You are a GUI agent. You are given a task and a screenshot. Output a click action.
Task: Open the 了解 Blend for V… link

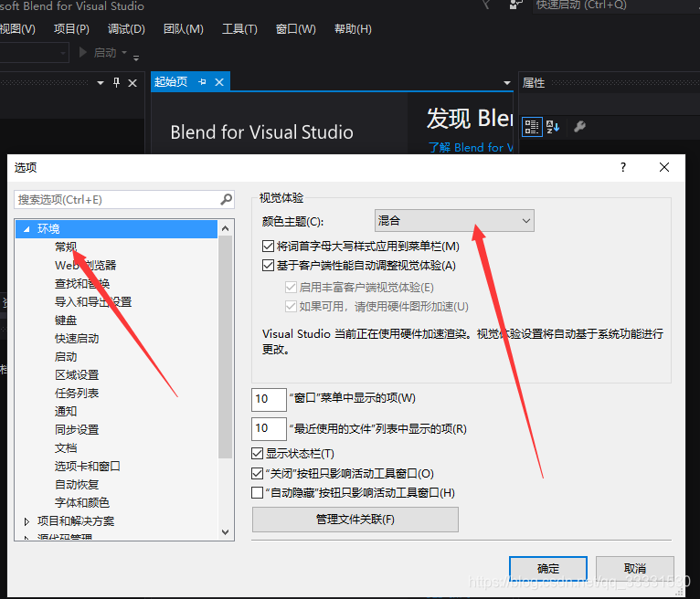(471, 148)
